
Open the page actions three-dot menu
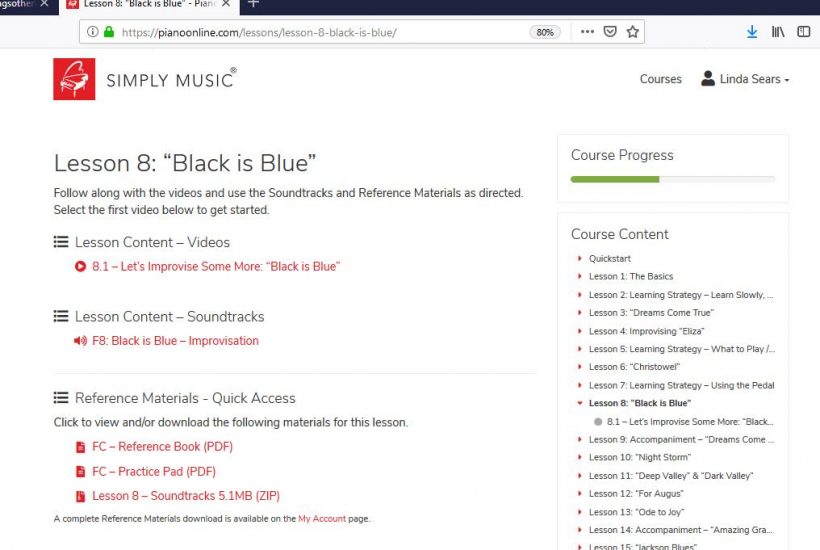(x=587, y=32)
